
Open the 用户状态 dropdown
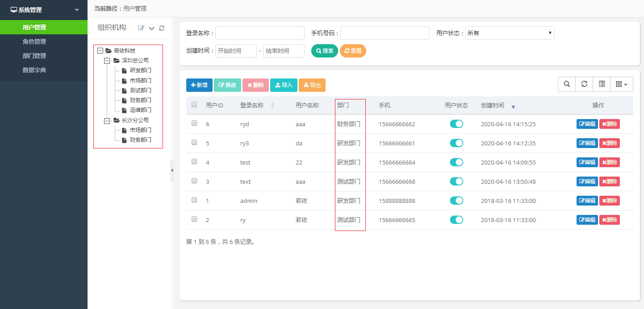point(510,33)
